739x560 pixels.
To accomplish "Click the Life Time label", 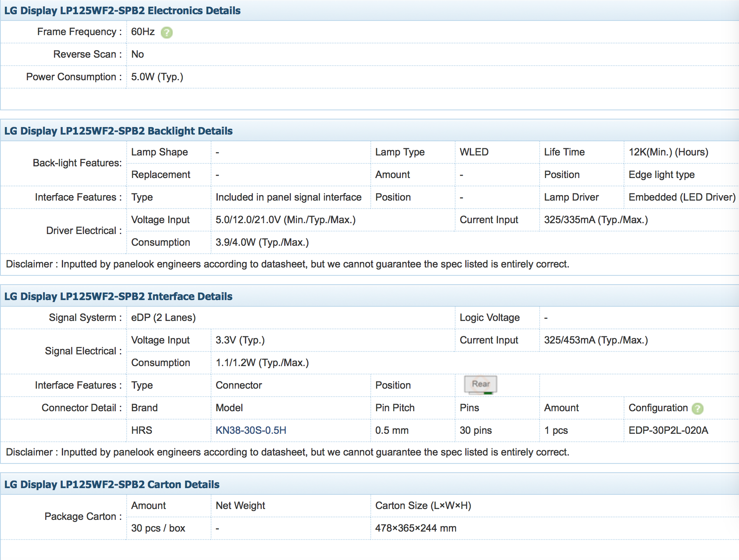I will (x=564, y=152).
